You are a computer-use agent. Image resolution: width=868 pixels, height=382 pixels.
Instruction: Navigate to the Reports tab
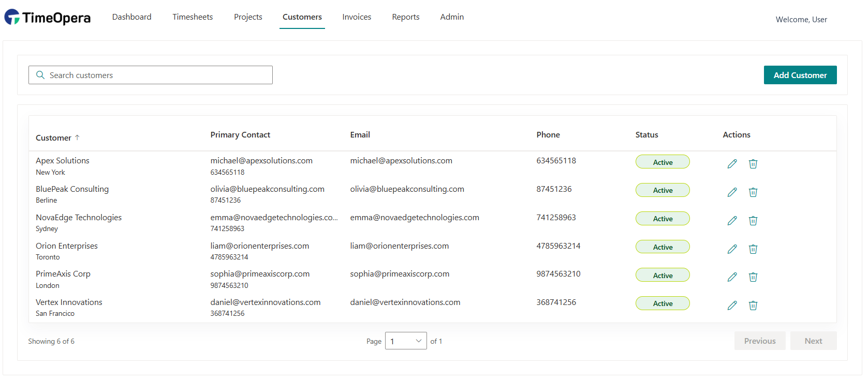(406, 17)
